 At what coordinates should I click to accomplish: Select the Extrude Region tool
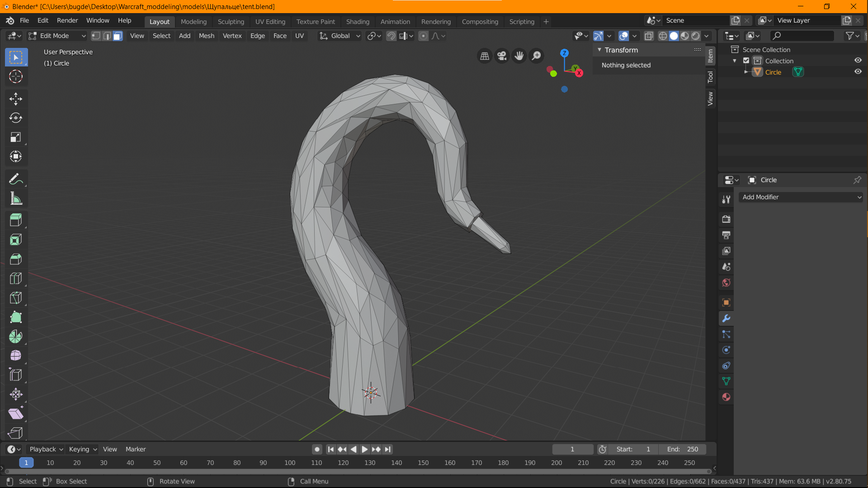pos(16,220)
